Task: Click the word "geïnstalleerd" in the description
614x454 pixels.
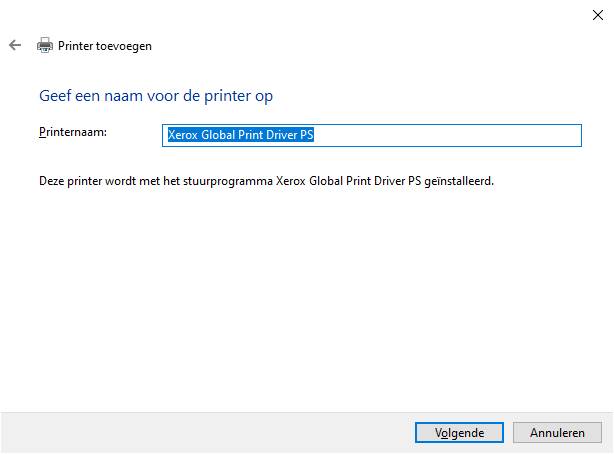Action: point(458,181)
